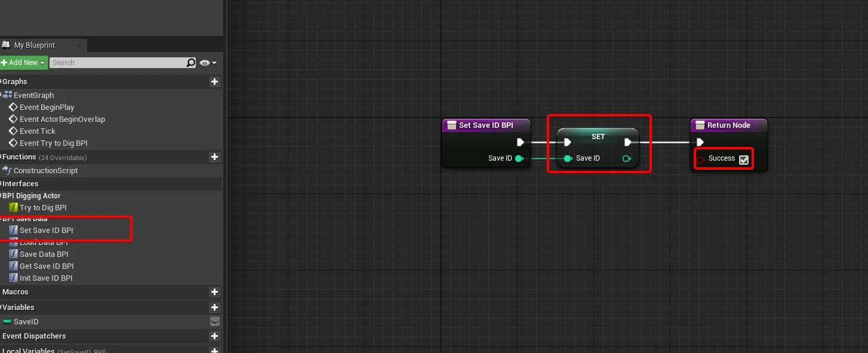This screenshot has width=868, height=353.
Task: Add a new graph with plus icon
Action: tap(215, 82)
